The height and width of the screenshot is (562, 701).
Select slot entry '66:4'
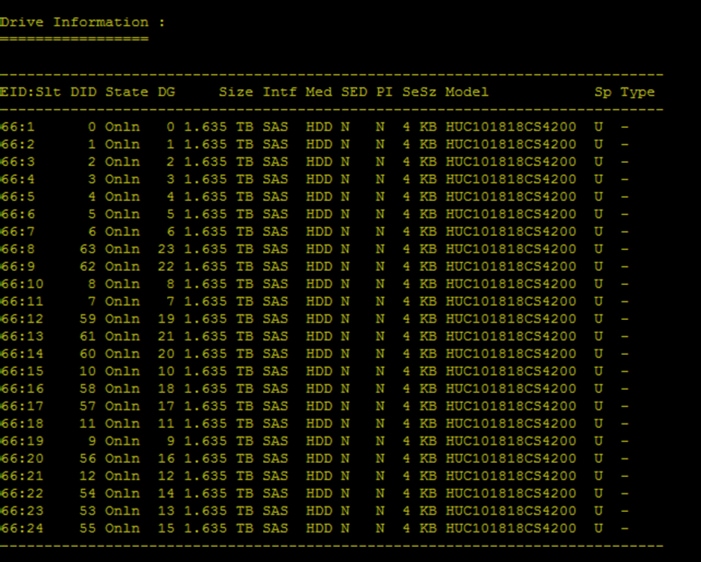coord(17,179)
